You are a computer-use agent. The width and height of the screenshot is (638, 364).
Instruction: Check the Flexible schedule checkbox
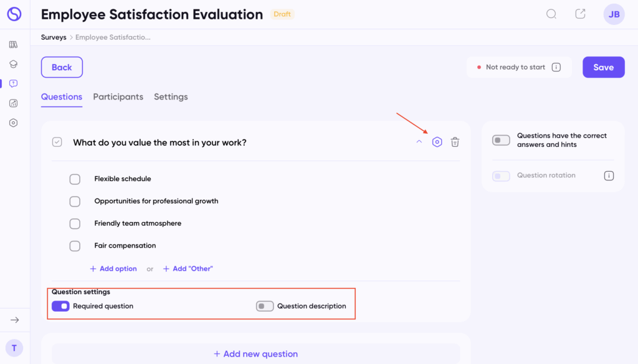pyautogui.click(x=75, y=179)
